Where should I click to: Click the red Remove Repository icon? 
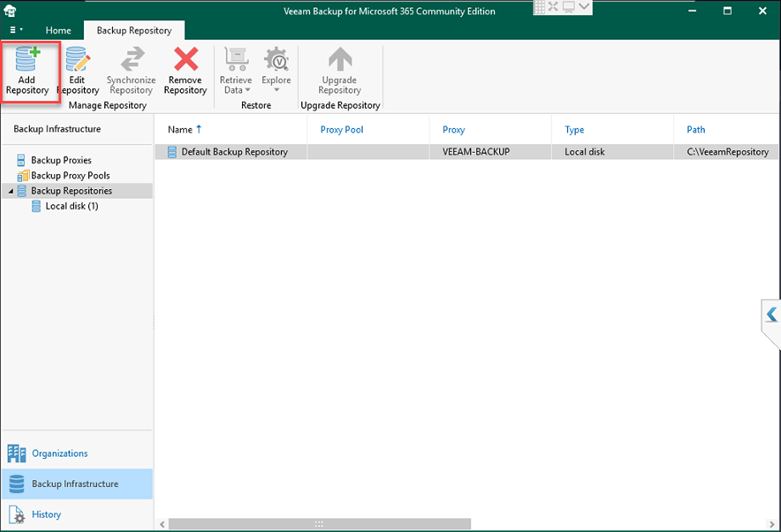tap(185, 62)
